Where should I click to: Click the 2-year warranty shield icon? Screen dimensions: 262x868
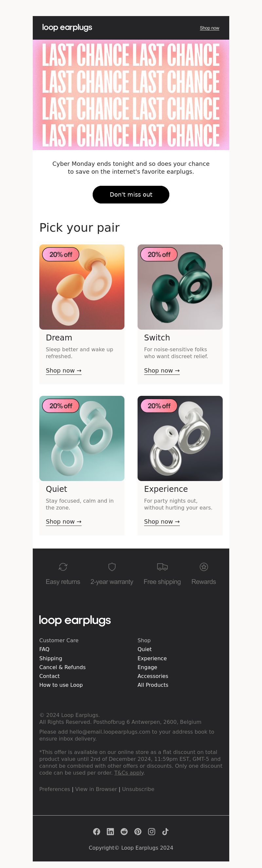point(112,567)
